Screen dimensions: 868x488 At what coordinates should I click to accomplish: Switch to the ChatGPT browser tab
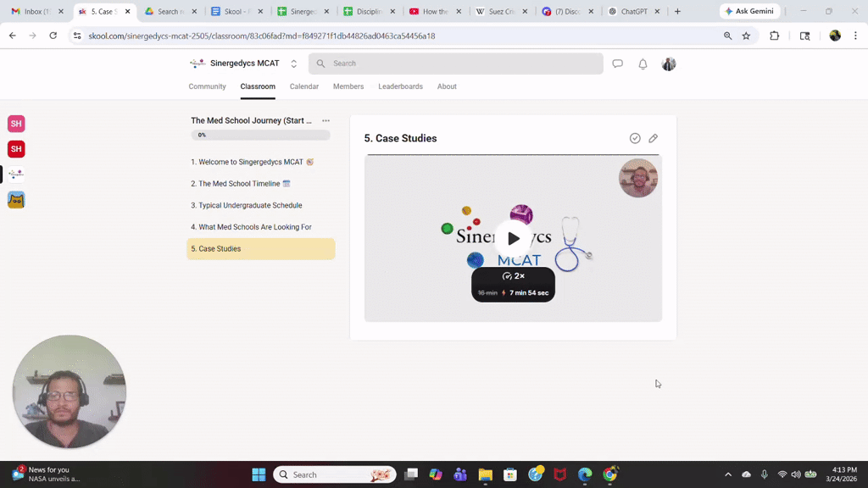point(634,11)
